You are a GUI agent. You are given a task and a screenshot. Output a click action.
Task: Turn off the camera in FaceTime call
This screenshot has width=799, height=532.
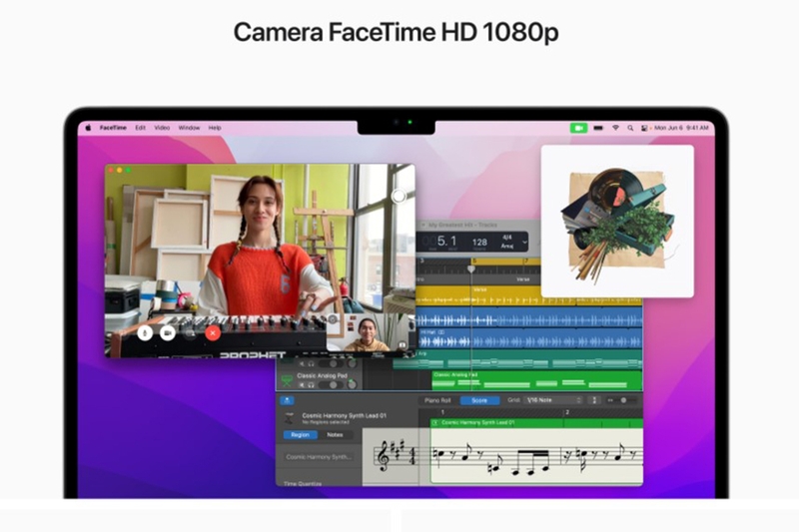pos(168,333)
